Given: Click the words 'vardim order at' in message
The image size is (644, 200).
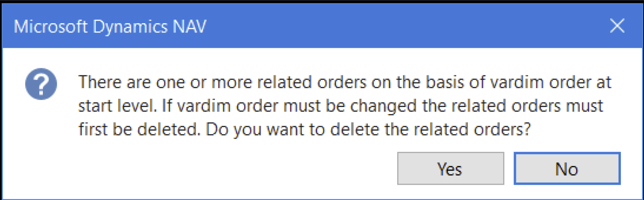Looking at the screenshot, I should coord(552,82).
